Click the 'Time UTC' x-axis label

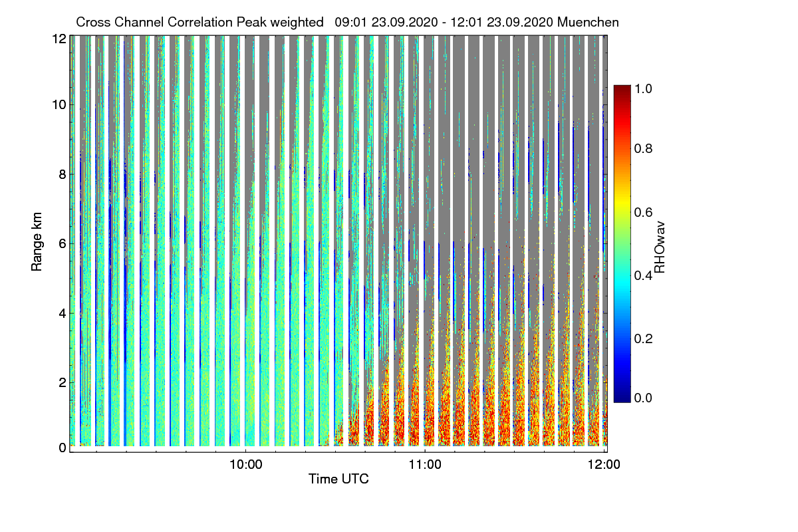pos(338,478)
